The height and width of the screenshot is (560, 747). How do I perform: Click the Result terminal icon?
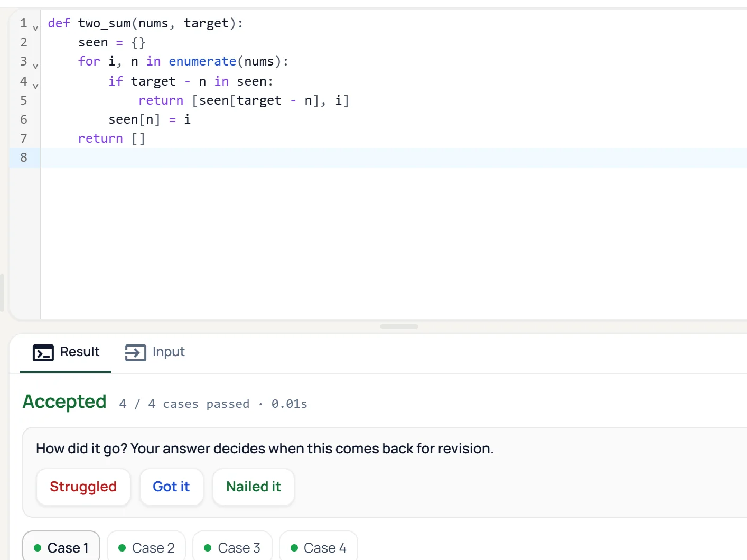[x=43, y=352]
